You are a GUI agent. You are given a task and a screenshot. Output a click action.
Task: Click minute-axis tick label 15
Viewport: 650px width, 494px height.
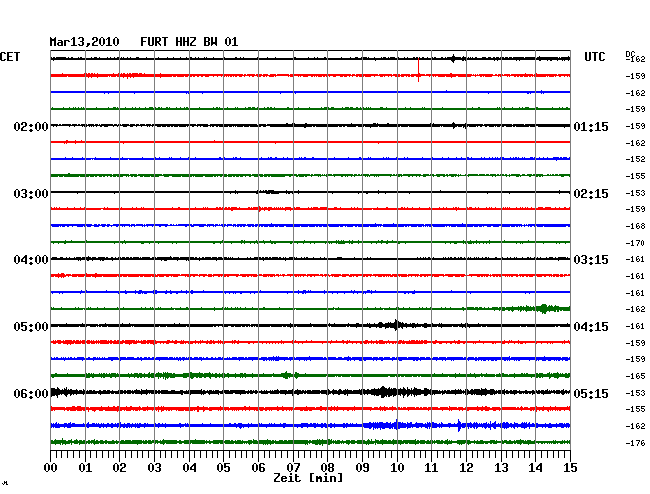click(x=570, y=467)
